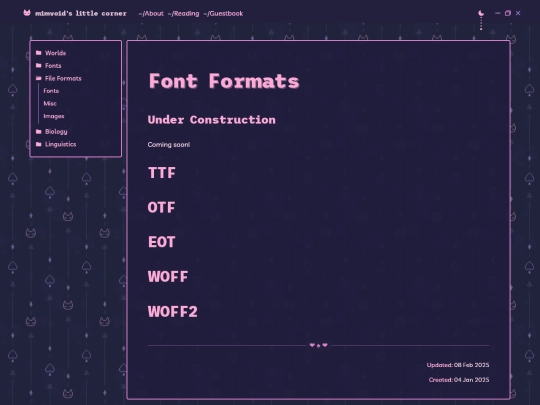
Task: Visit the ~/Guestbook page
Action: click(223, 13)
